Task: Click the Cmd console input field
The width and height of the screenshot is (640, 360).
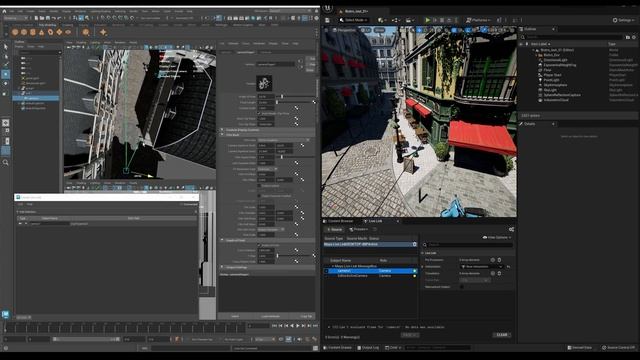Action: point(437,348)
